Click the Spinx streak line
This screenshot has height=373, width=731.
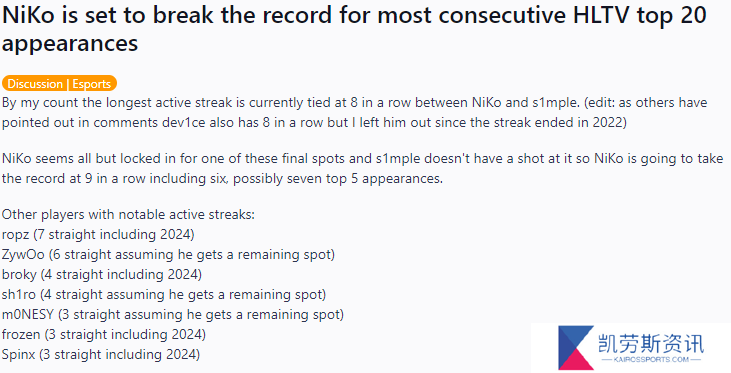click(101, 354)
